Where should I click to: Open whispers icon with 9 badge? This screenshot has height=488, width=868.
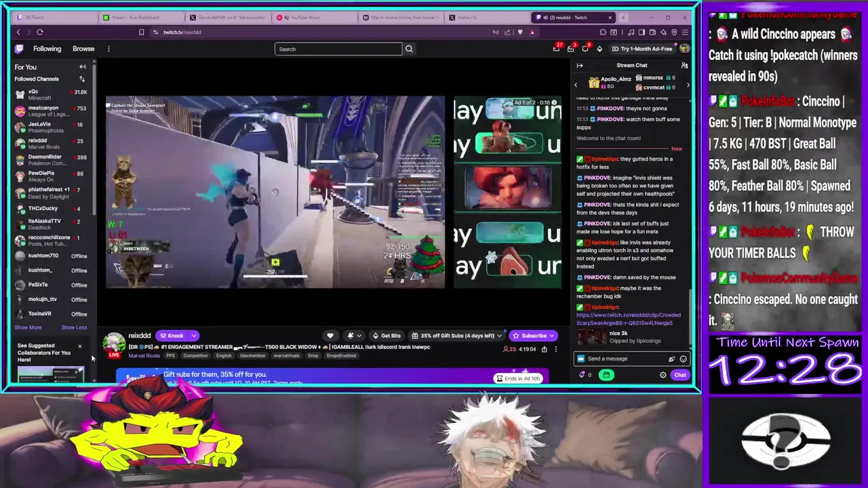(585, 49)
